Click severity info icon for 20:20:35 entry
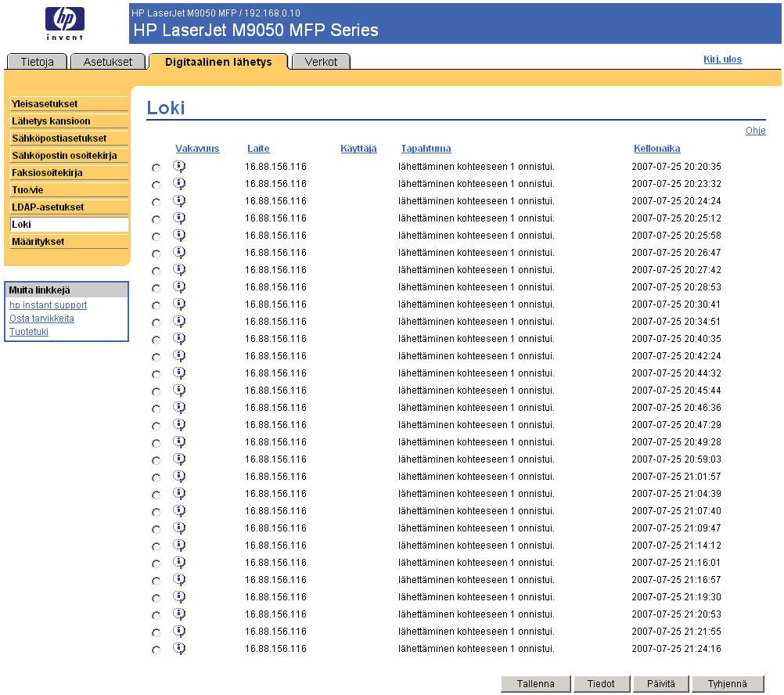 coord(179,167)
